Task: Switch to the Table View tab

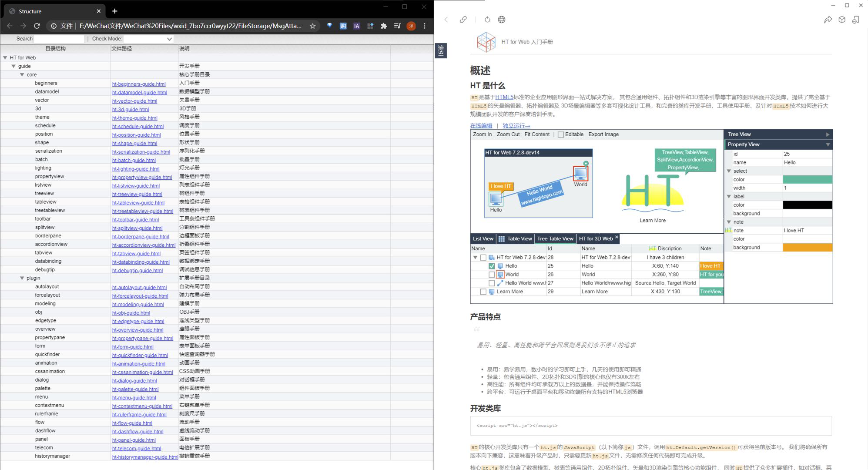Action: (x=515, y=238)
